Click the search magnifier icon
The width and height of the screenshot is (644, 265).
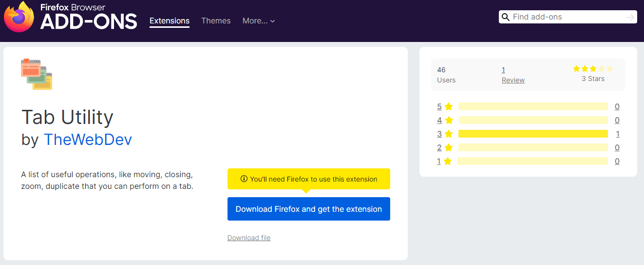tap(506, 17)
